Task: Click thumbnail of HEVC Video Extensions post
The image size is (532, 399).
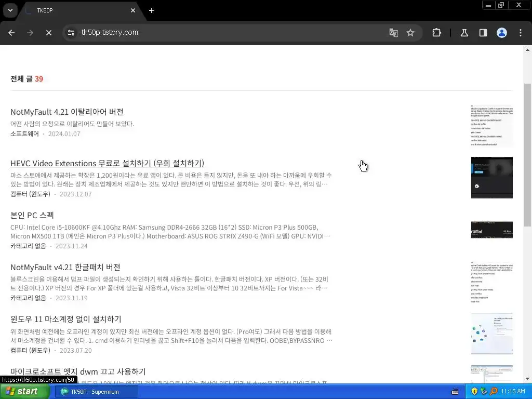Action: 491,178
